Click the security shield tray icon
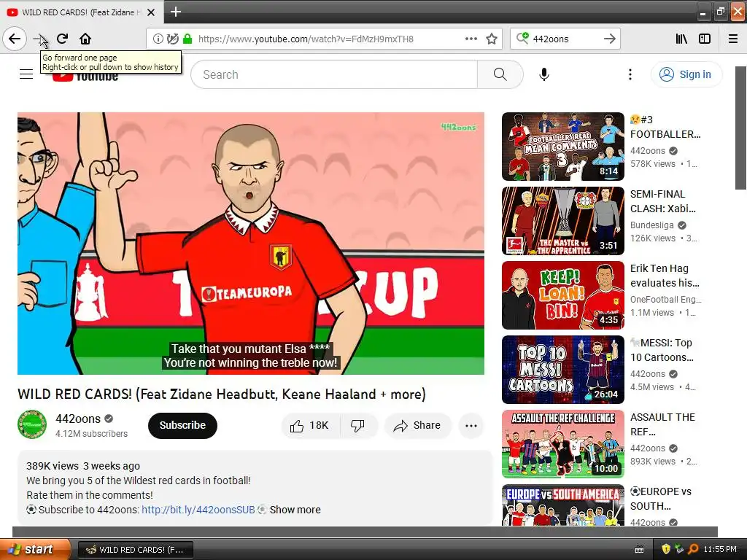747x560 pixels. (x=665, y=549)
